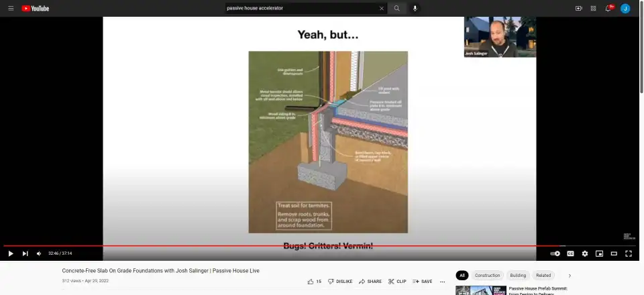Select the Construction filter chip
This screenshot has height=295, width=644.
click(x=487, y=276)
